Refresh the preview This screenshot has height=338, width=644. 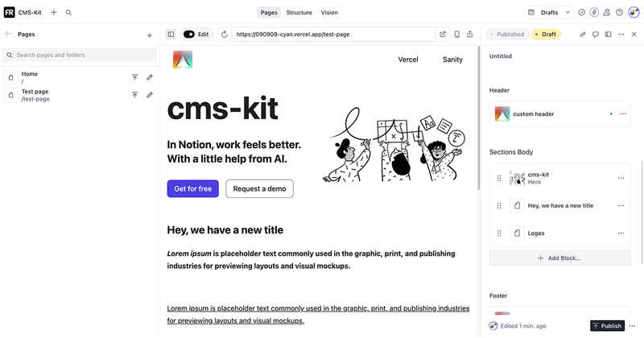(x=225, y=34)
